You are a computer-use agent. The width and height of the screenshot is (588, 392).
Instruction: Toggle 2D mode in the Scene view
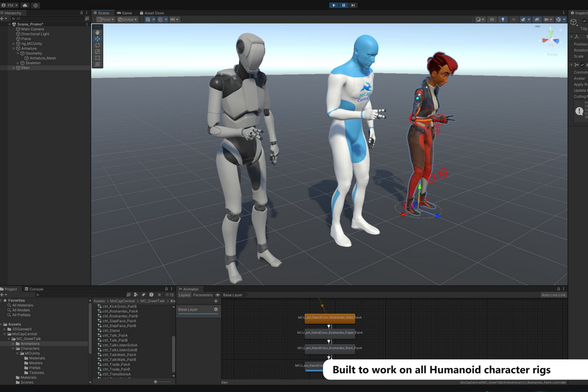492,19
